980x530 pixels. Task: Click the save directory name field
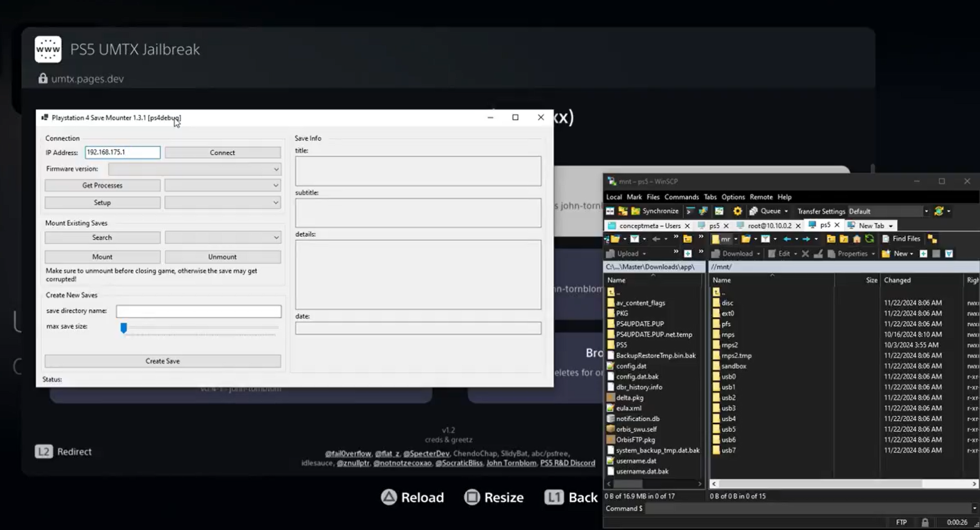click(198, 311)
